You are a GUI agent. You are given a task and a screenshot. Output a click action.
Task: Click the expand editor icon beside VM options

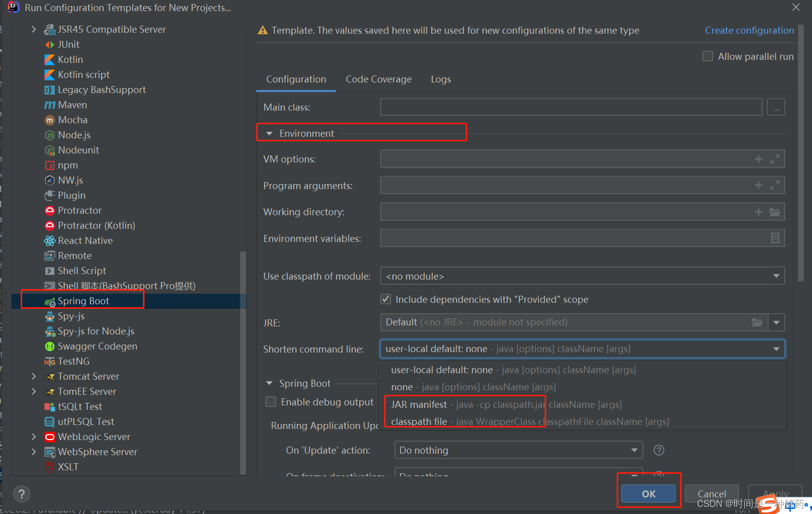(x=775, y=158)
